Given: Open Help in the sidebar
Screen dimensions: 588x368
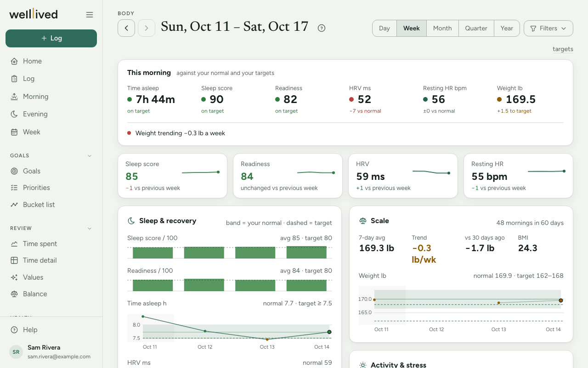Looking at the screenshot, I should point(51,330).
